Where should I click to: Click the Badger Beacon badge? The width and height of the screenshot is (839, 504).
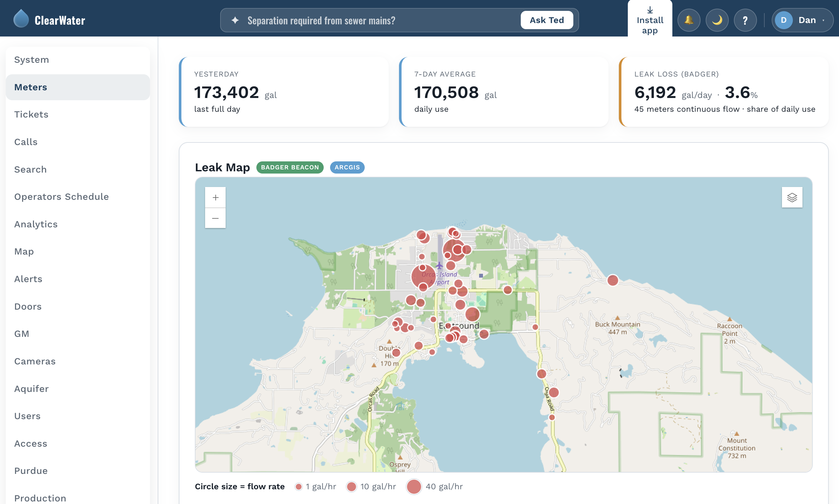(x=290, y=167)
